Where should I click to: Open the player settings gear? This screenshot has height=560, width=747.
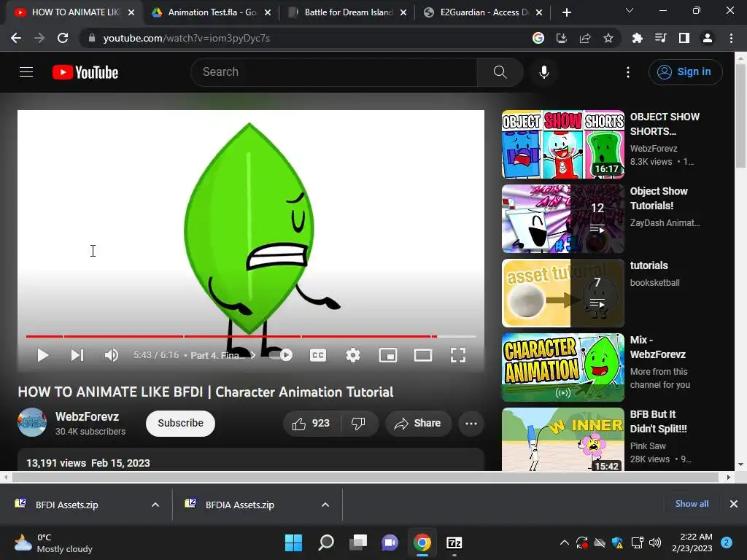[x=353, y=355]
